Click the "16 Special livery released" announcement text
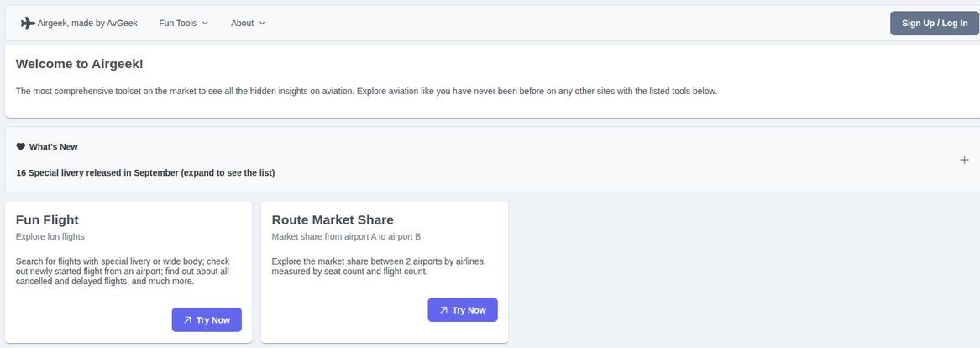The image size is (980, 348). pos(145,173)
